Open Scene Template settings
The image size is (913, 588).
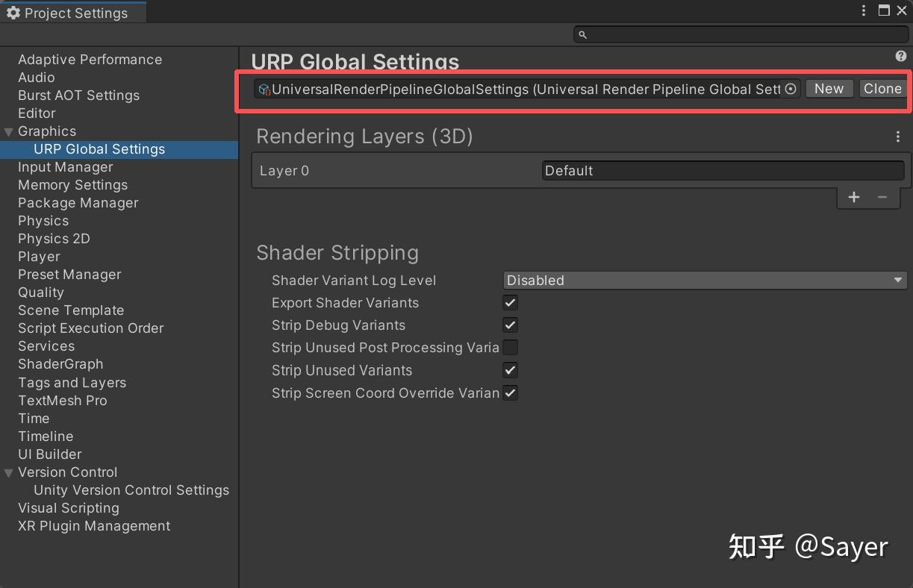pos(71,310)
